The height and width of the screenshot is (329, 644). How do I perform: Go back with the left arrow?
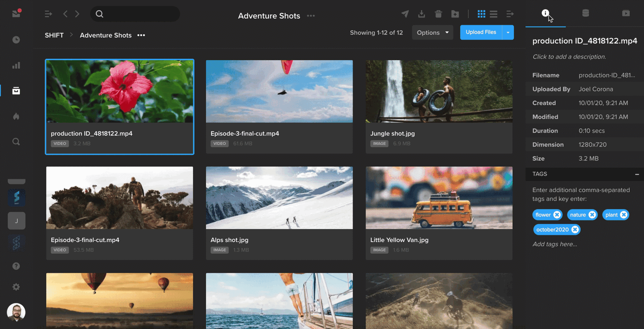(x=65, y=14)
